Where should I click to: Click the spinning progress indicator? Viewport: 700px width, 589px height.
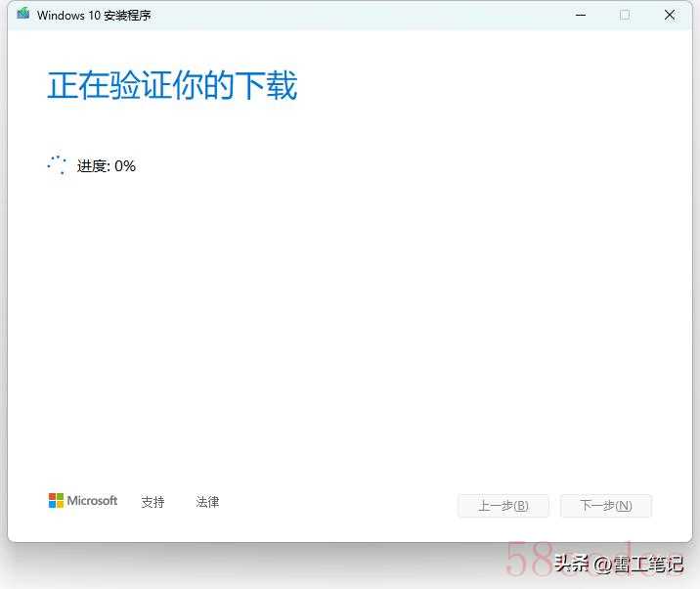(x=57, y=165)
